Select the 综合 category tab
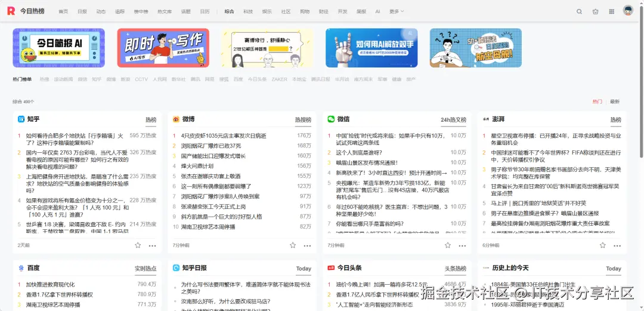Image resolution: width=644 pixels, height=311 pixels. click(229, 11)
